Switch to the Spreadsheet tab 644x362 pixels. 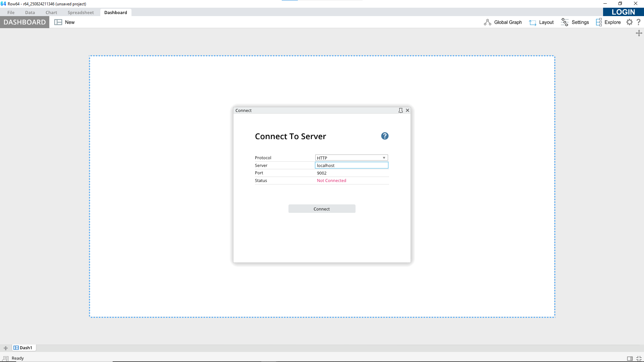pyautogui.click(x=80, y=12)
